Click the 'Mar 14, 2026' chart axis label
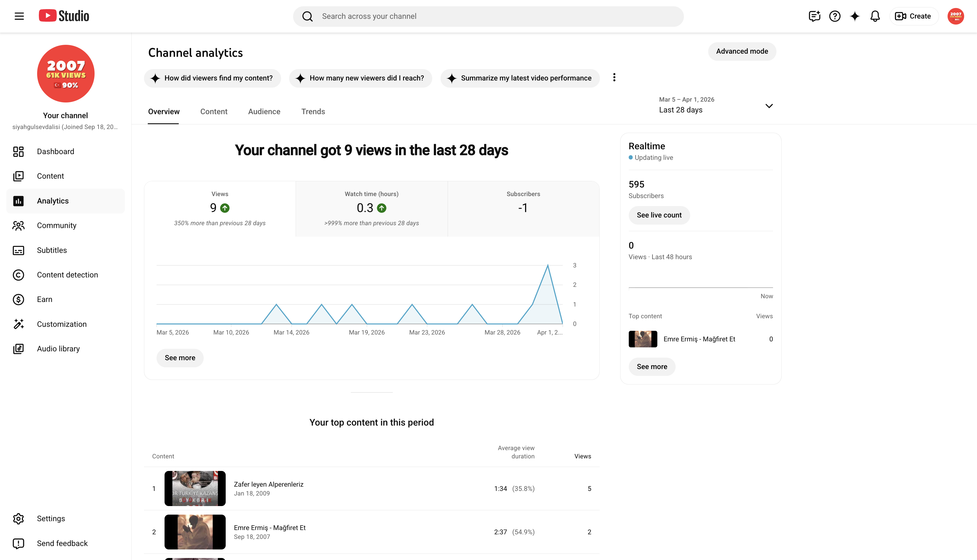This screenshot has height=560, width=977. (x=291, y=333)
